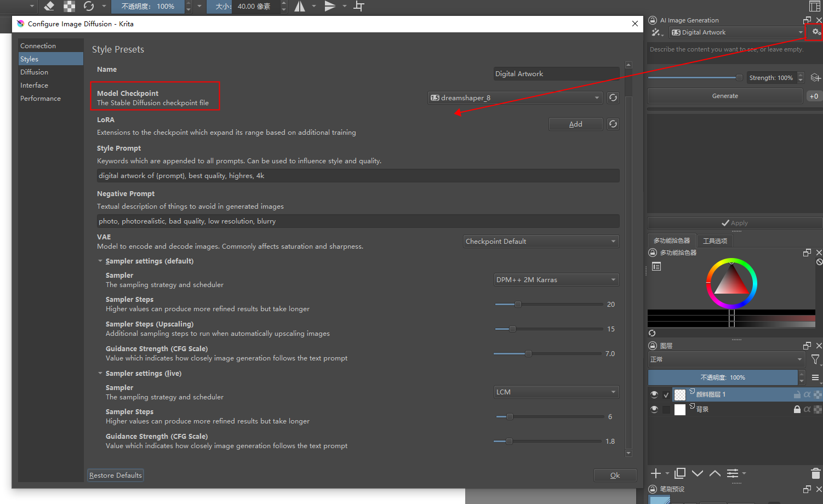Click the add control layer icon
Image resolution: width=823 pixels, height=504 pixels.
(x=815, y=78)
